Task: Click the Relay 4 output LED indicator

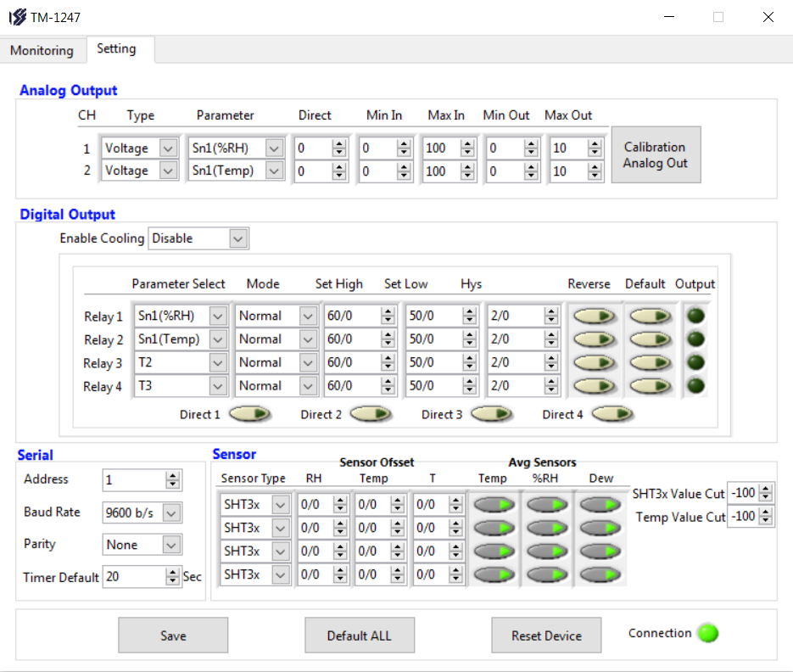Action: tap(695, 386)
